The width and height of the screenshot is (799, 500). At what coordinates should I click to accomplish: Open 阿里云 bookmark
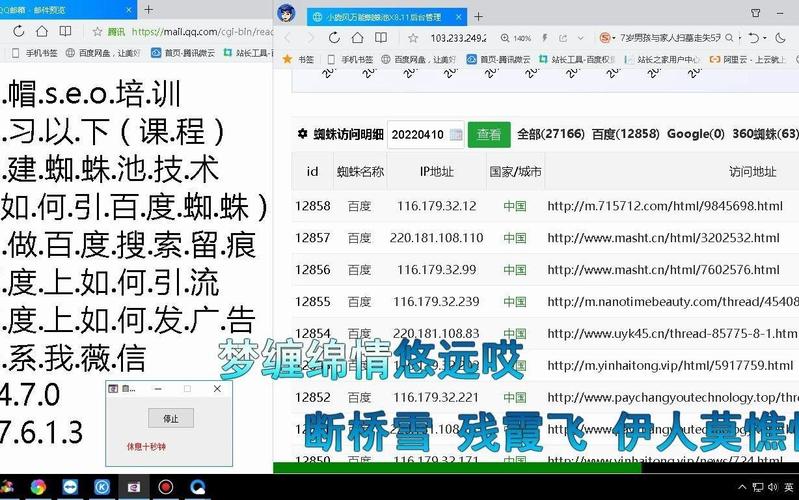point(747,59)
